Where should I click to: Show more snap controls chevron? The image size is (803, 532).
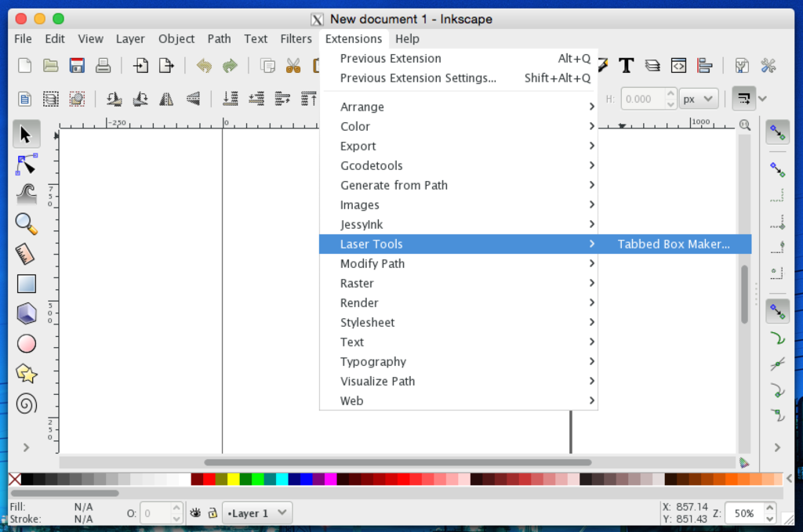click(777, 447)
